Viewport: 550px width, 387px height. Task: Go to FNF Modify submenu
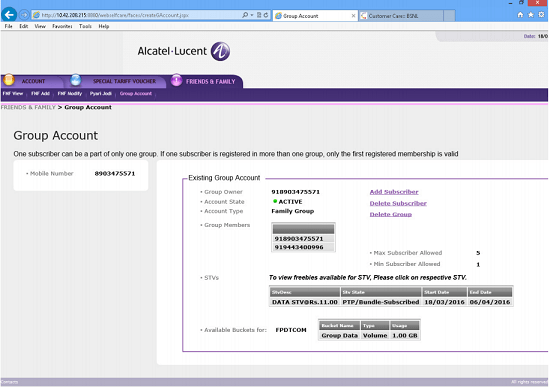70,93
